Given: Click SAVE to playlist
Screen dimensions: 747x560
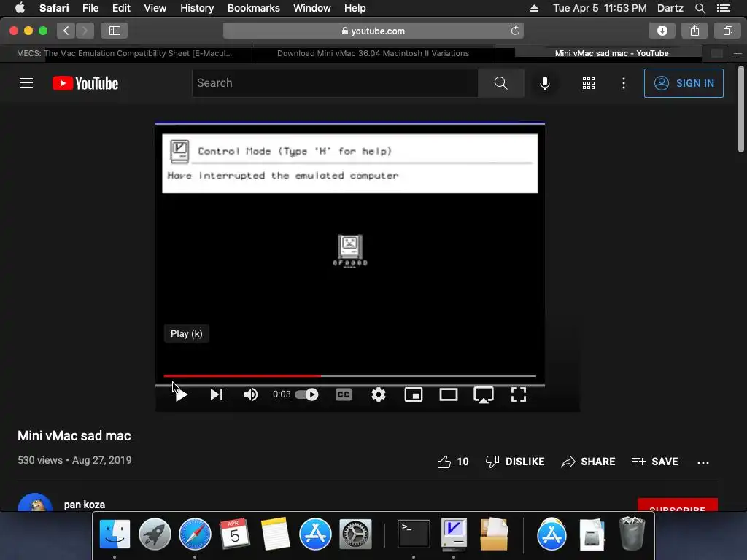Looking at the screenshot, I should (x=654, y=462).
